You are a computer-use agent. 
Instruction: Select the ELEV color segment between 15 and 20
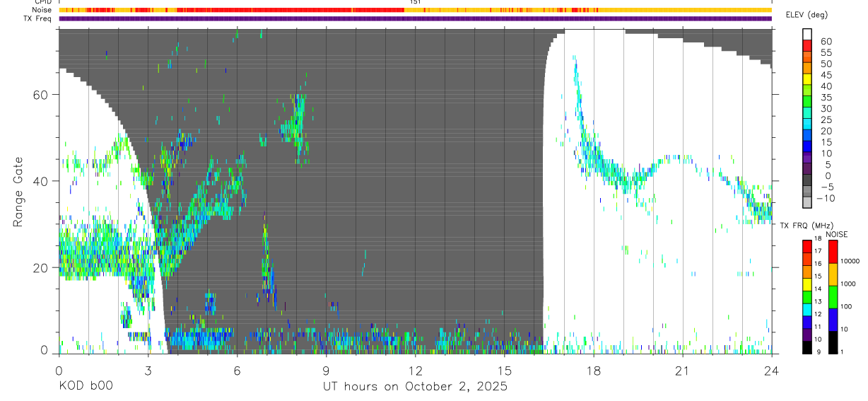(x=807, y=136)
